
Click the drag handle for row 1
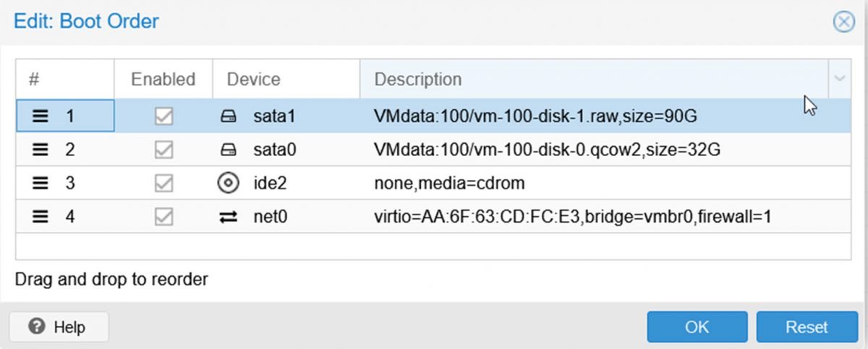click(x=39, y=116)
